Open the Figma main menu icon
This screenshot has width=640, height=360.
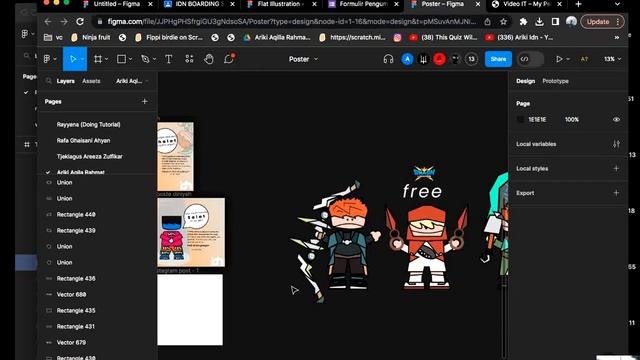click(47, 59)
